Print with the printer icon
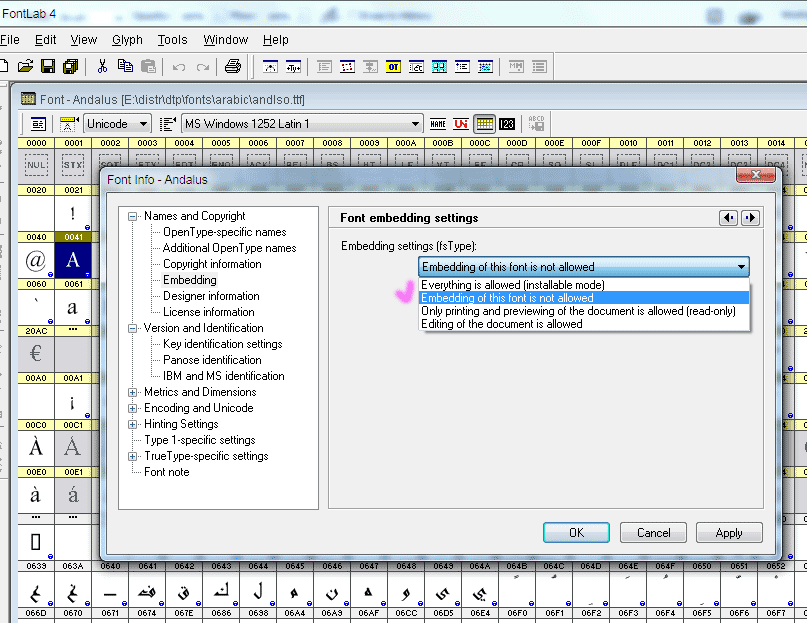The width and height of the screenshot is (807, 623). click(x=233, y=66)
